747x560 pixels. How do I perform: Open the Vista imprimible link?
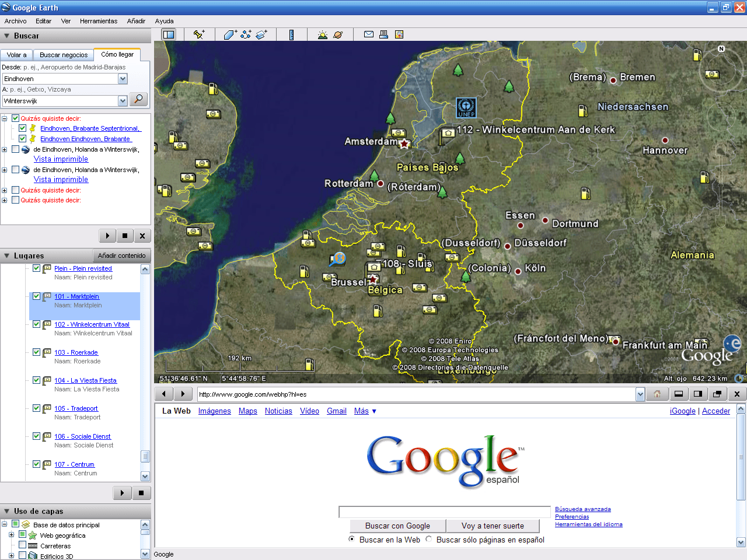click(60, 159)
